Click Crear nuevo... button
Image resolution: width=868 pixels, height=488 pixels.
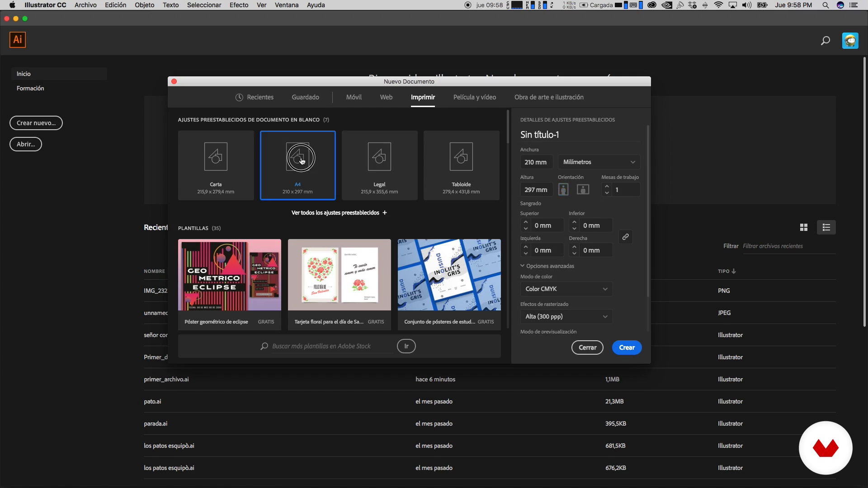click(36, 123)
